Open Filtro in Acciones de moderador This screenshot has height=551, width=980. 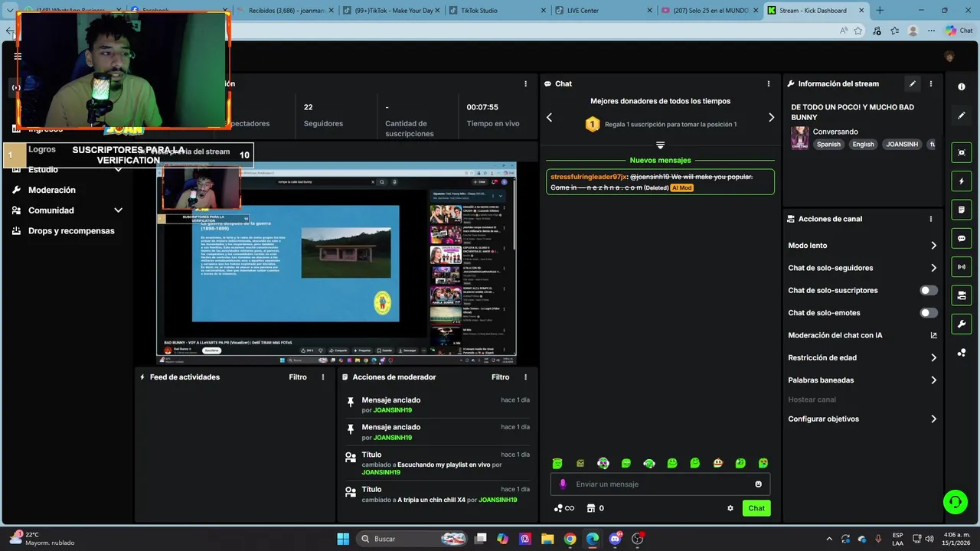500,377
